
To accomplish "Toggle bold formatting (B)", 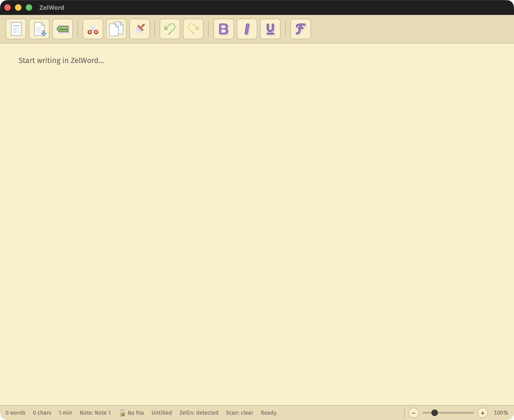I will click(x=224, y=29).
